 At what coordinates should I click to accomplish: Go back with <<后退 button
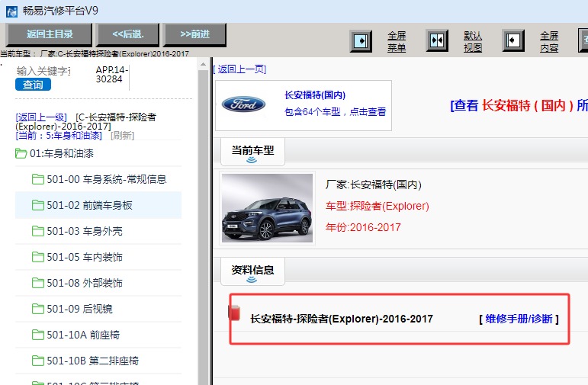click(x=128, y=34)
